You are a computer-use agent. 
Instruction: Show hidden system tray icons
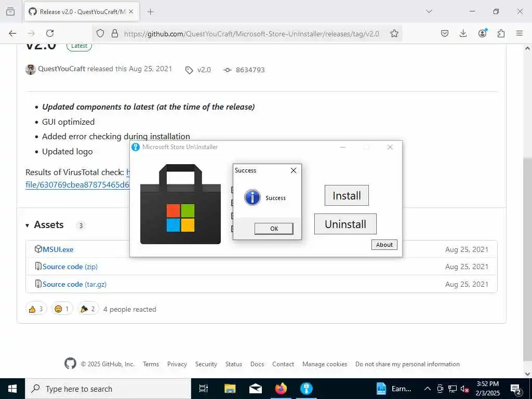428,389
